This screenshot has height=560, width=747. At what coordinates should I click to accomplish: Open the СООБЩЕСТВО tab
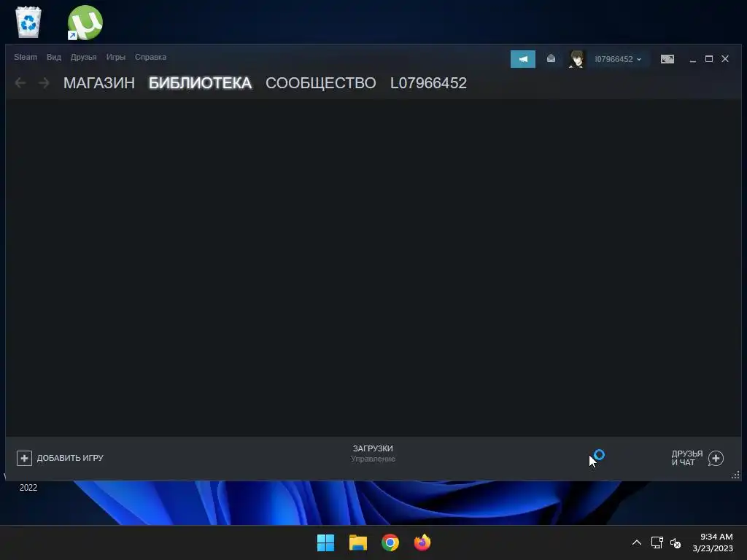[x=321, y=83]
